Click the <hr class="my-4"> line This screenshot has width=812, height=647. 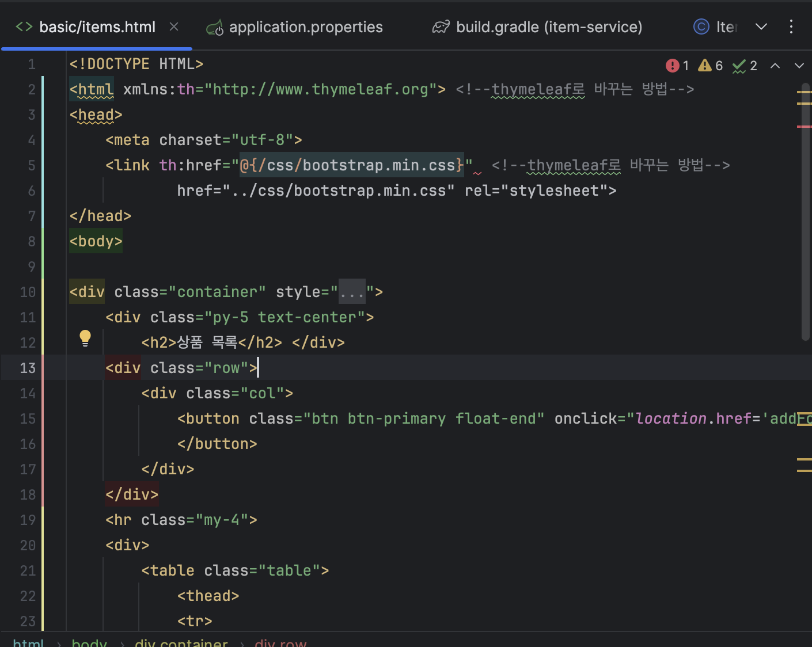click(181, 520)
